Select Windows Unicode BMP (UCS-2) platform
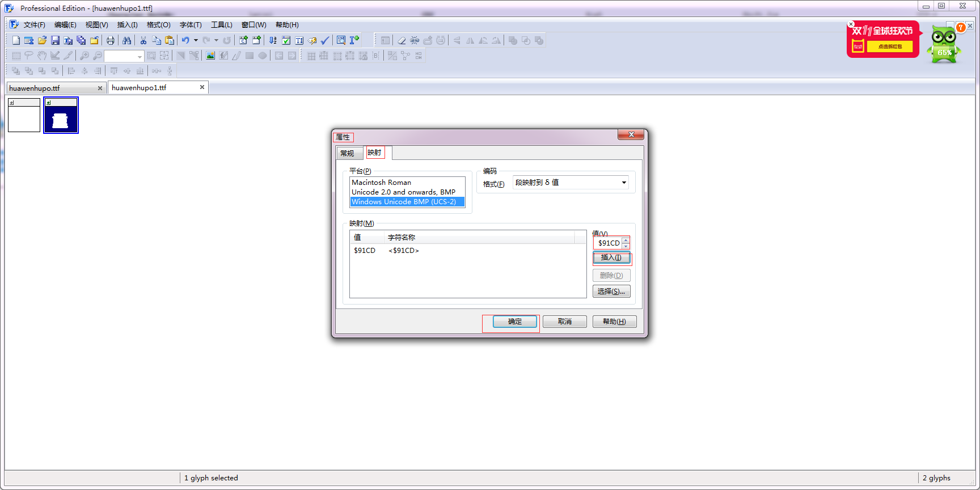 (407, 202)
